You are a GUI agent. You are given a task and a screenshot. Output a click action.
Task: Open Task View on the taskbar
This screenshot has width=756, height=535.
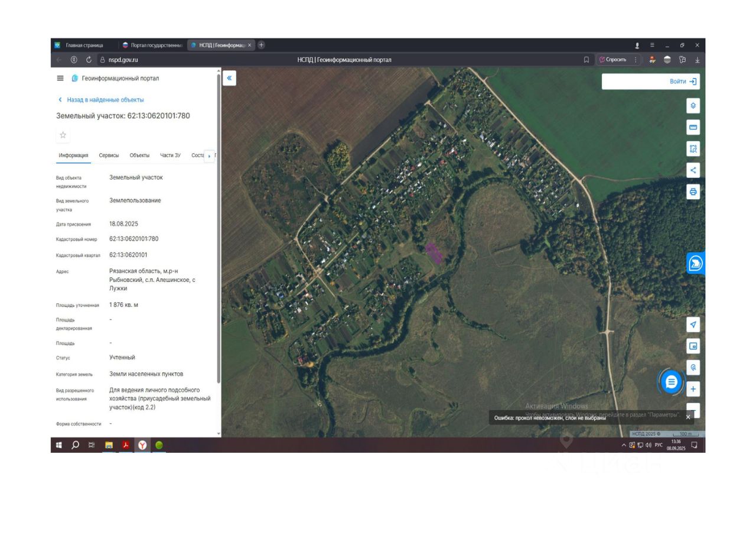click(x=92, y=445)
